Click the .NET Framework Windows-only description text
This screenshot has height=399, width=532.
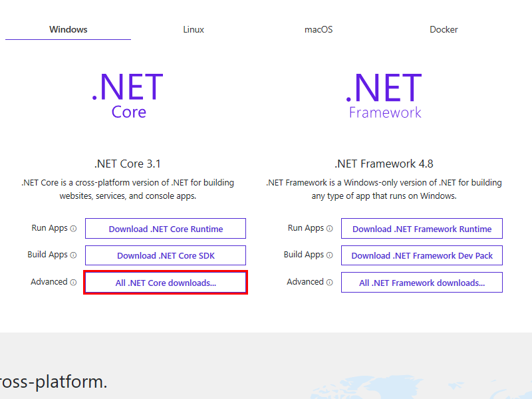coord(384,190)
